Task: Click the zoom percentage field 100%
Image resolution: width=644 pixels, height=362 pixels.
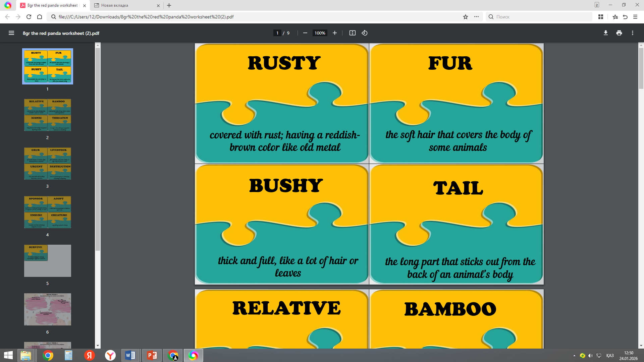Action: click(320, 33)
